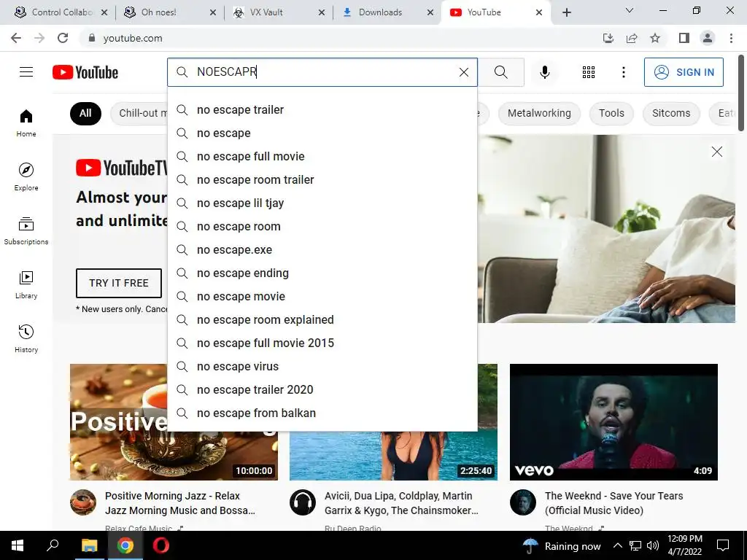The height and width of the screenshot is (560, 747).
Task: Click the browser back arrow
Action: pos(16,38)
